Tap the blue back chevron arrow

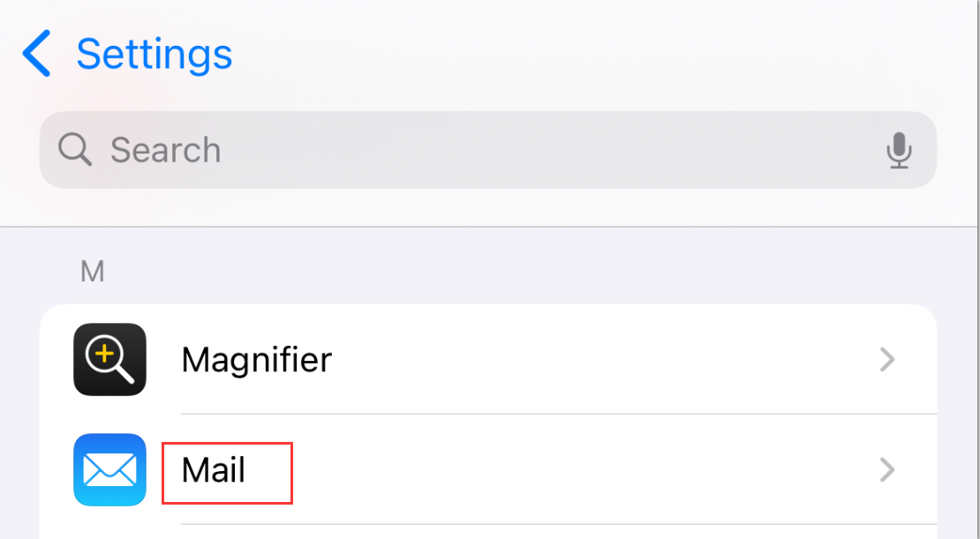click(37, 54)
